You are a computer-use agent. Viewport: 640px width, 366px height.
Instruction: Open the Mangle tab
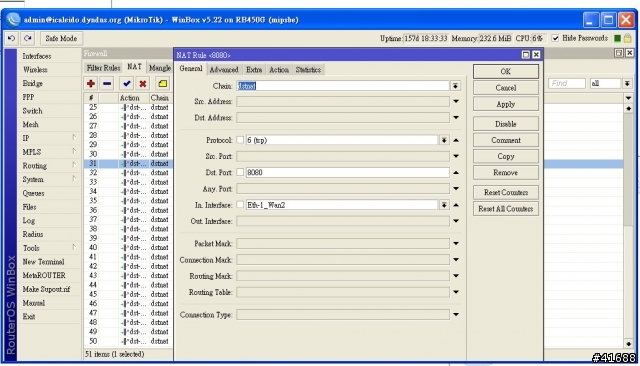pyautogui.click(x=160, y=68)
